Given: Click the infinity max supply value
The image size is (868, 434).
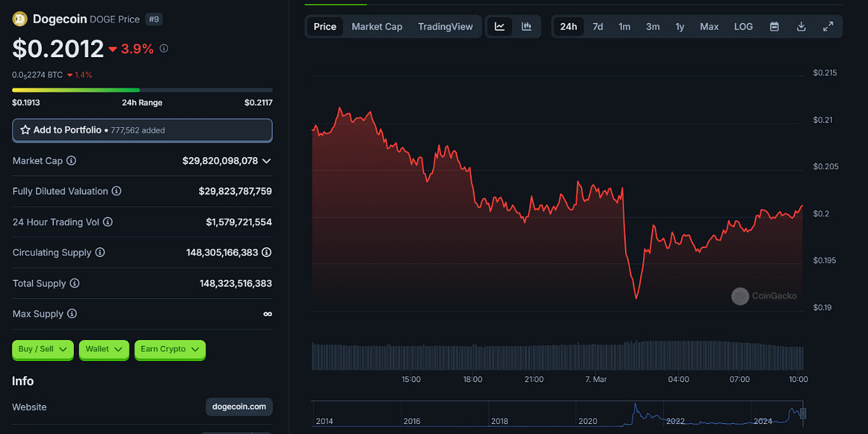Looking at the screenshot, I should [x=268, y=314].
